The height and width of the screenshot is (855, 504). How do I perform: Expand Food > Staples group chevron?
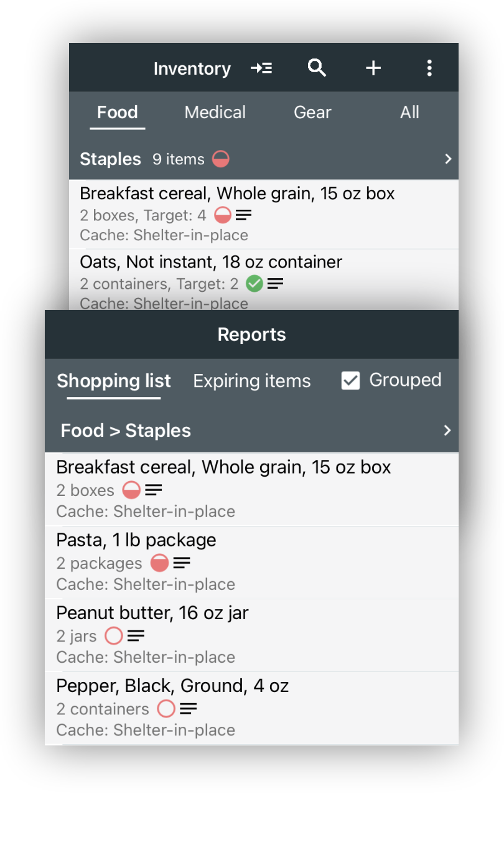(447, 431)
